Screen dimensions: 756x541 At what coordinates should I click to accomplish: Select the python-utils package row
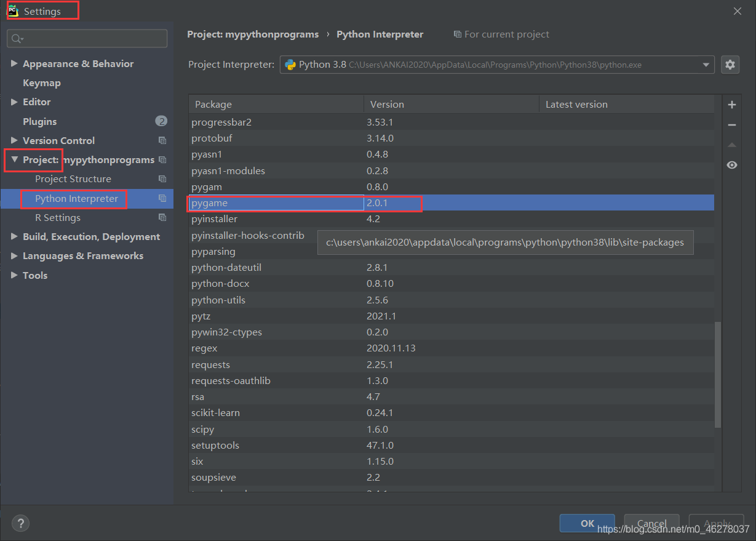[452, 300]
